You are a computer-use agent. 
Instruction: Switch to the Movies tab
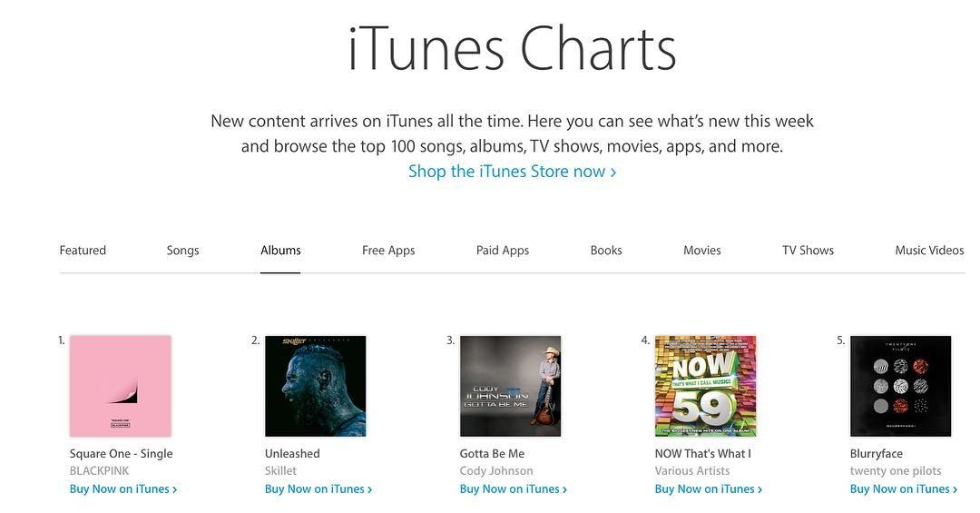702,251
